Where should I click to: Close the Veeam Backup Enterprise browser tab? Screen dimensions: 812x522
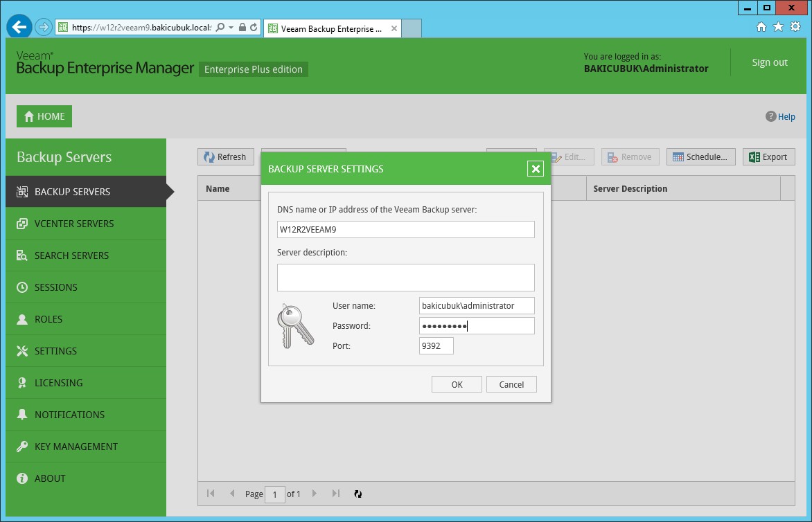click(x=394, y=29)
